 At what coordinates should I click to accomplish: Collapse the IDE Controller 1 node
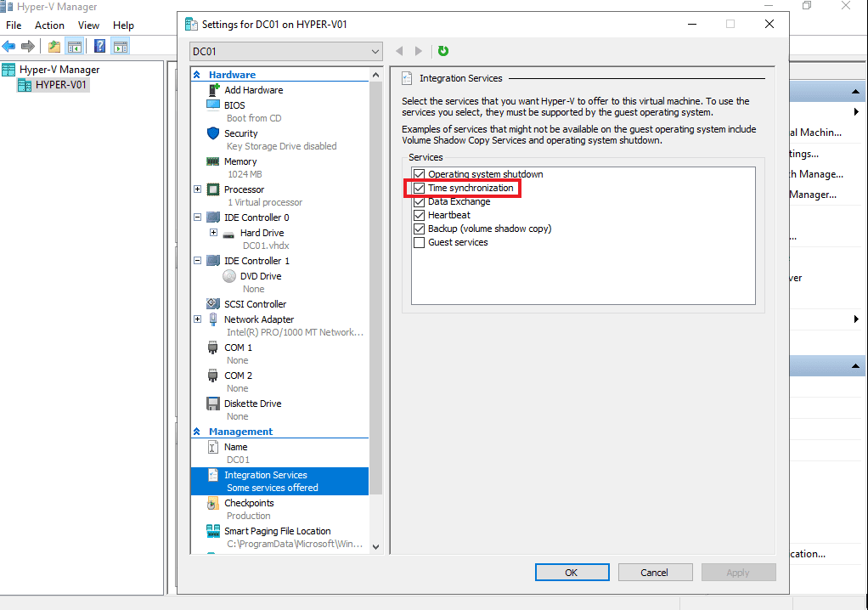198,261
